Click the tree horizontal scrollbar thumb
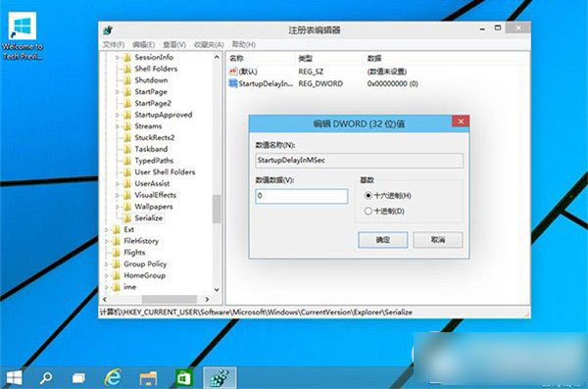588x389 pixels. 170,300
